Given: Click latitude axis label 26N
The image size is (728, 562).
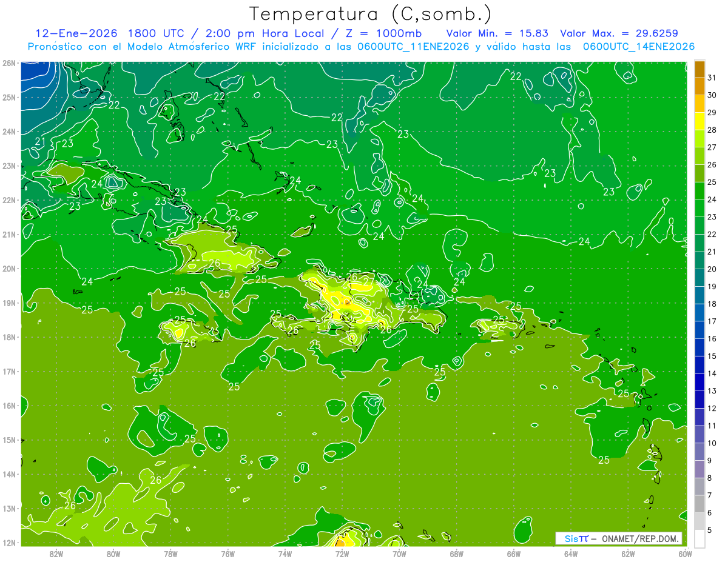Looking at the screenshot, I should (8, 63).
